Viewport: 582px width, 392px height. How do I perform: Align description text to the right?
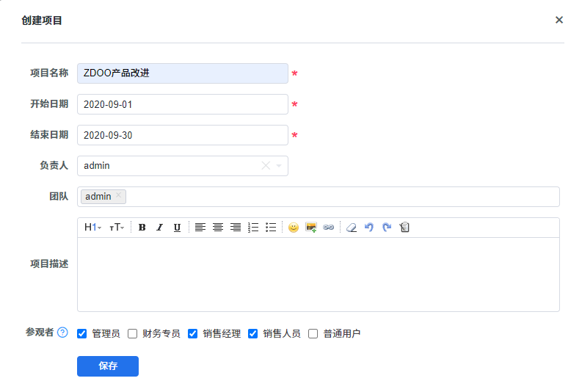(x=236, y=227)
